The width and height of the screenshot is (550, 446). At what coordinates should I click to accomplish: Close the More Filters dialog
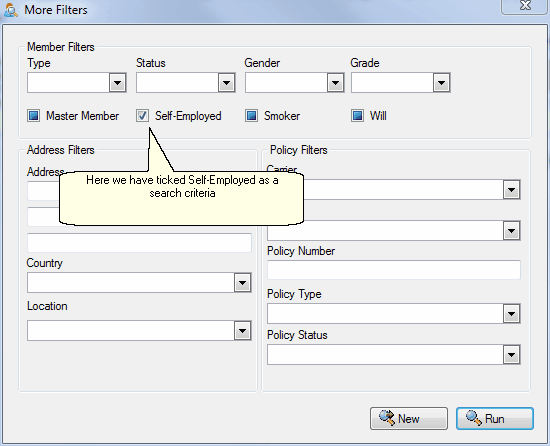525,6
